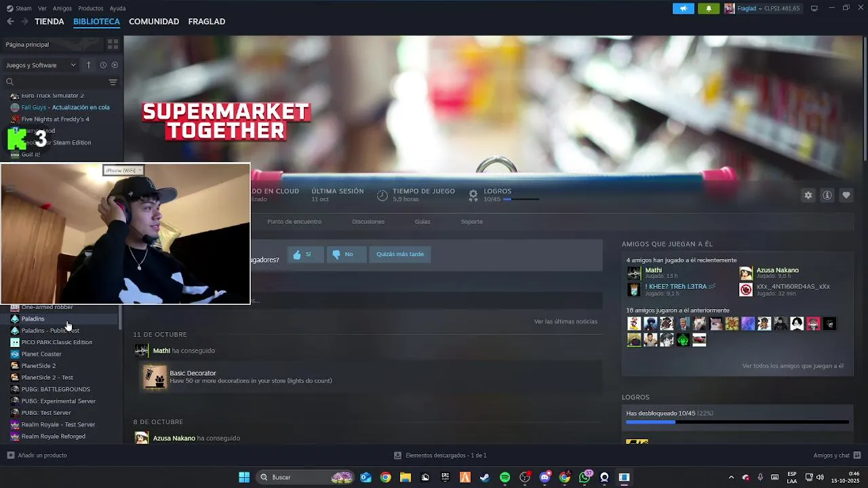This screenshot has width=868, height=488.
Task: Open the blue announcements megaphone button
Action: click(x=684, y=8)
